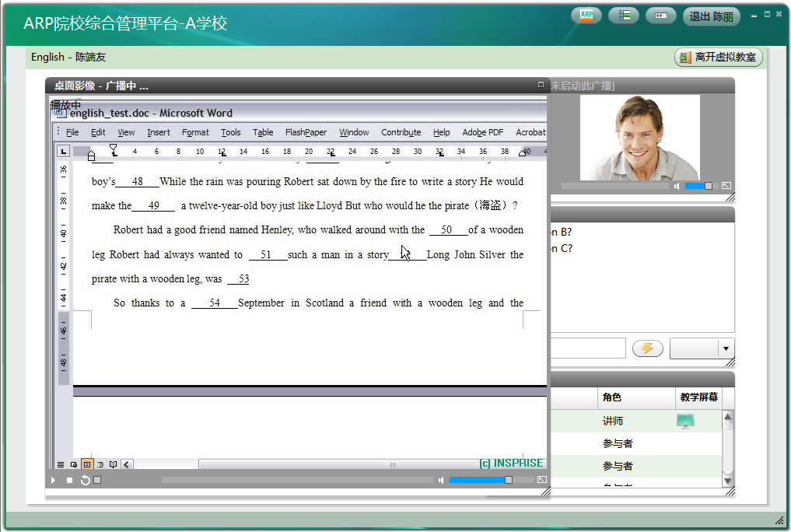Open the Adobe PDF menu in Word
Viewport: 791px width, 532px height.
click(483, 132)
